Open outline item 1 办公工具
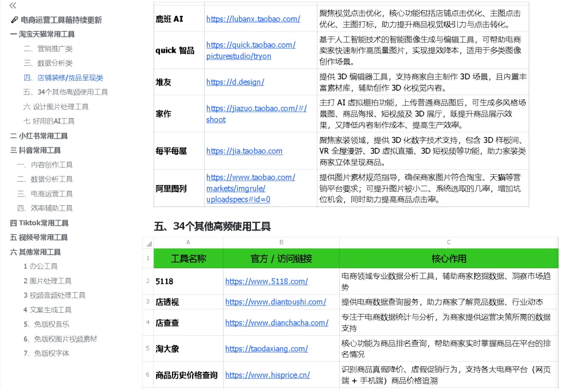Screen dimensions: 588x389 [x=40, y=266]
